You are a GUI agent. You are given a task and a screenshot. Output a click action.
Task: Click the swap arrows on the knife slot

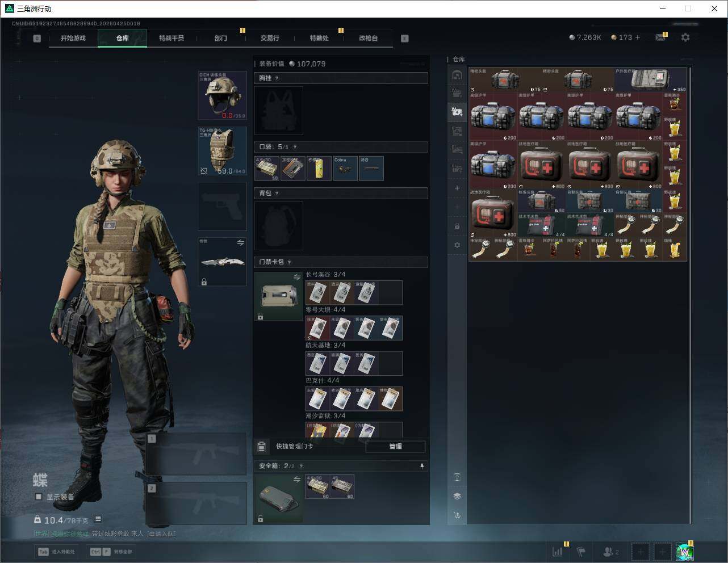point(240,243)
